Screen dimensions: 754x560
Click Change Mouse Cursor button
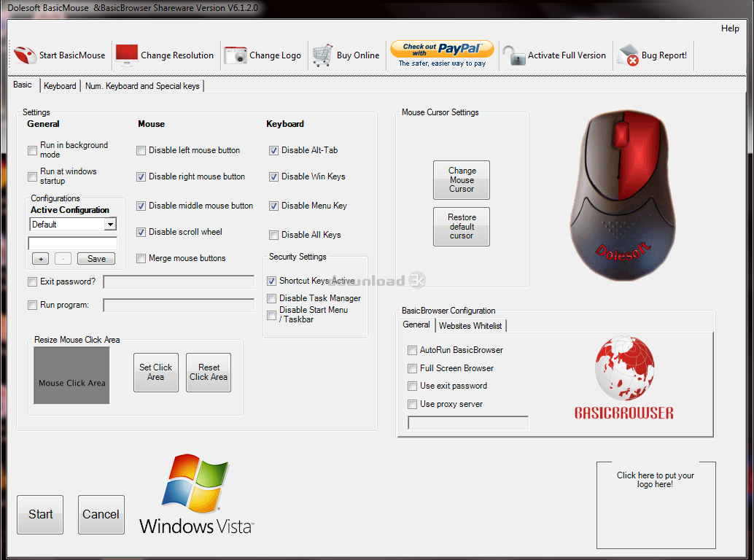click(x=462, y=180)
